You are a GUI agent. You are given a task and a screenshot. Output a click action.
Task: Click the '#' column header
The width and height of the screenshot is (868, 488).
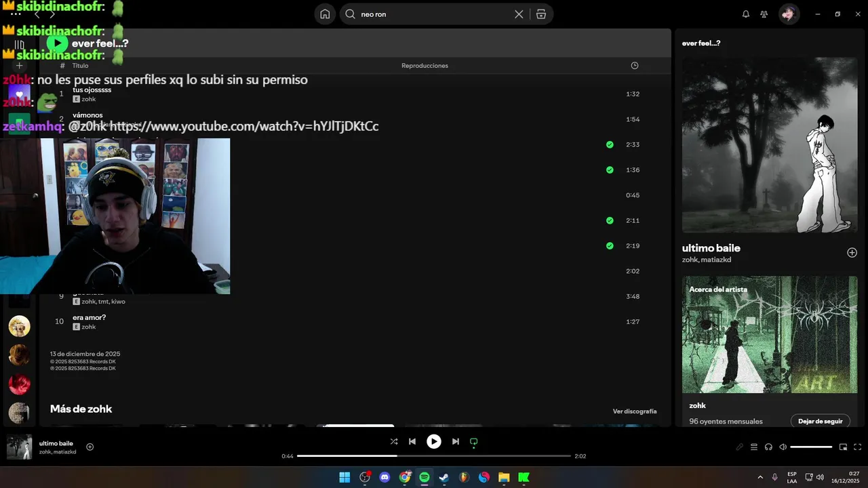coord(62,66)
